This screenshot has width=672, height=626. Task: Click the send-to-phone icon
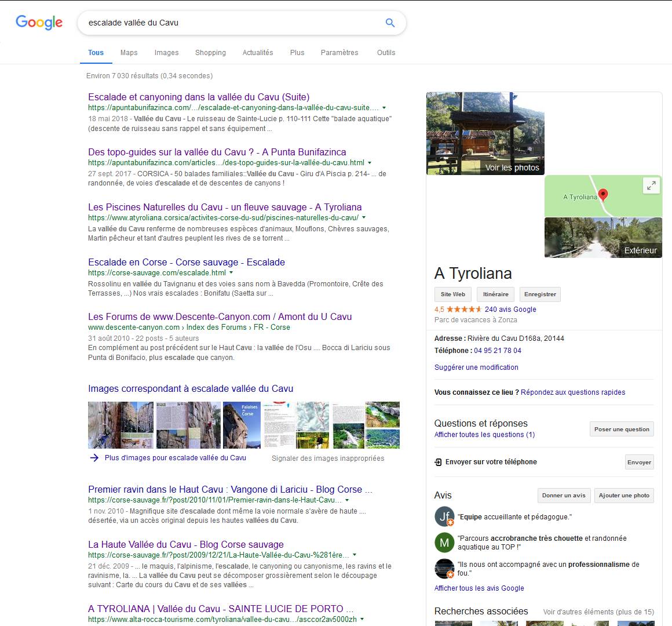pos(438,462)
